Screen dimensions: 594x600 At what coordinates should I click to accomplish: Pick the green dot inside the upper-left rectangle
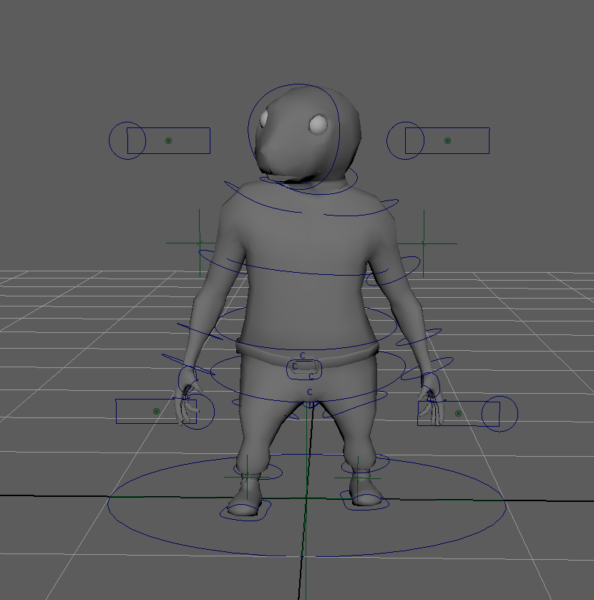pos(168,141)
